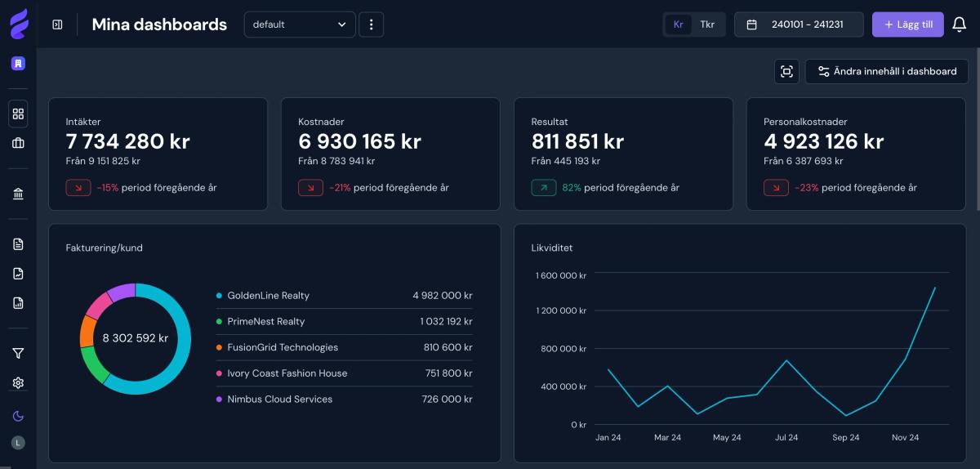Open the dashboard grid icon in sidebar
980x469 pixels.
click(x=18, y=114)
